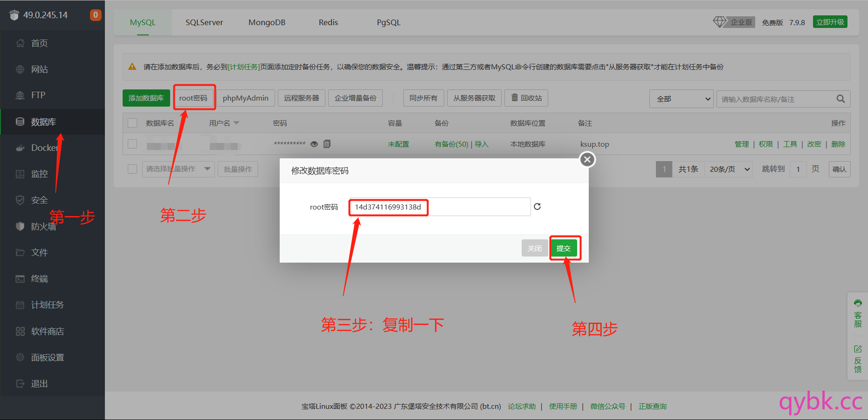Toggle the batch operation checkbox
The height and width of the screenshot is (420, 868).
click(x=132, y=169)
